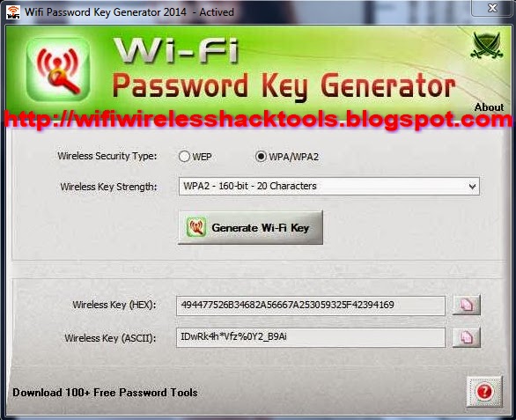Viewport: 516px width, 420px height.
Task: Click the antenna icon on the Generate button
Action: point(196,227)
